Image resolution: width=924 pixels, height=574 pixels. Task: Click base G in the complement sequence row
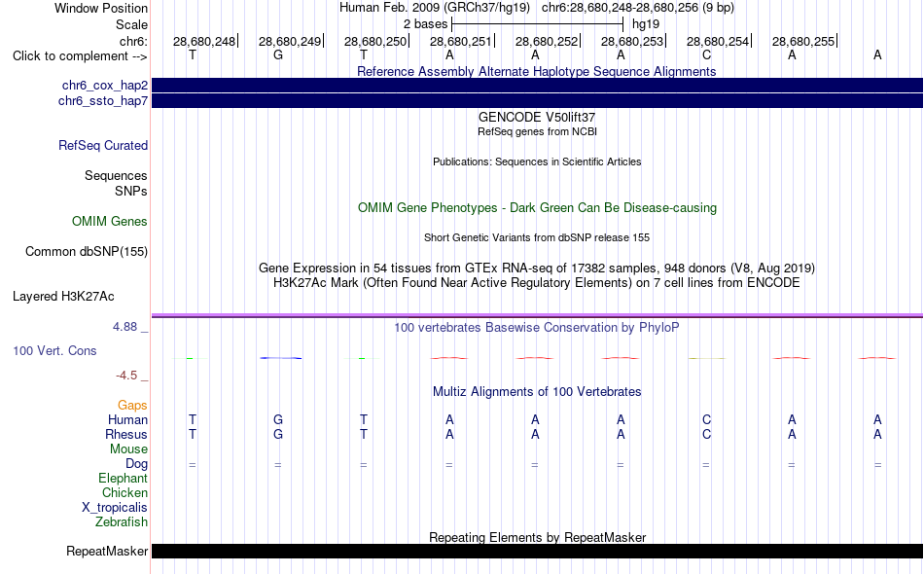(x=278, y=54)
